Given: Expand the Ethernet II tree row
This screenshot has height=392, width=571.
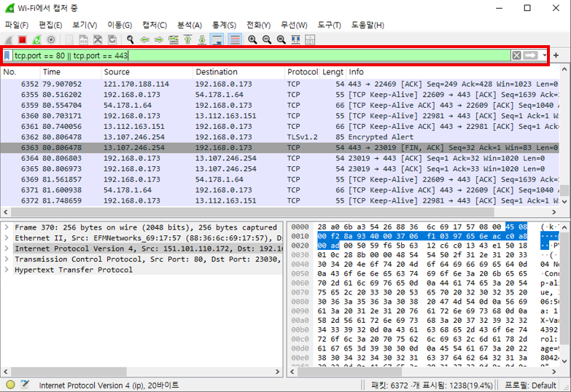Looking at the screenshot, I should click(x=7, y=238).
